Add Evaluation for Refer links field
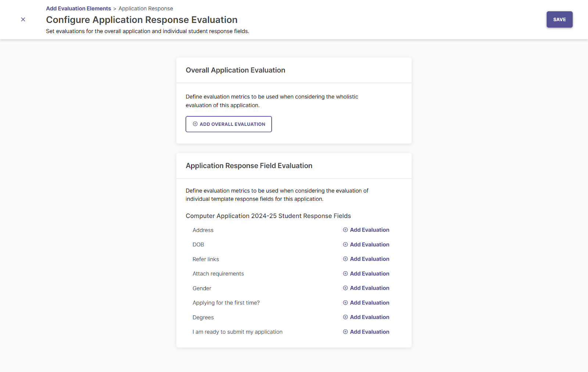The width and height of the screenshot is (588, 372). [x=366, y=259]
